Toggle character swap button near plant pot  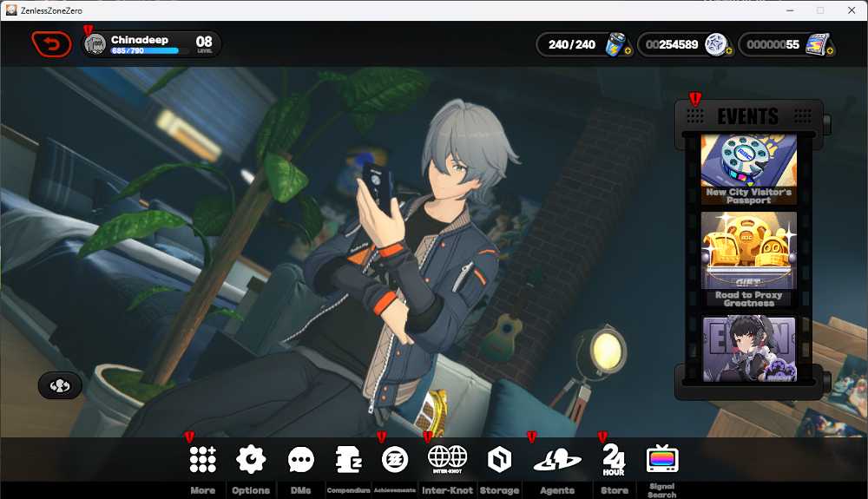[x=60, y=385]
